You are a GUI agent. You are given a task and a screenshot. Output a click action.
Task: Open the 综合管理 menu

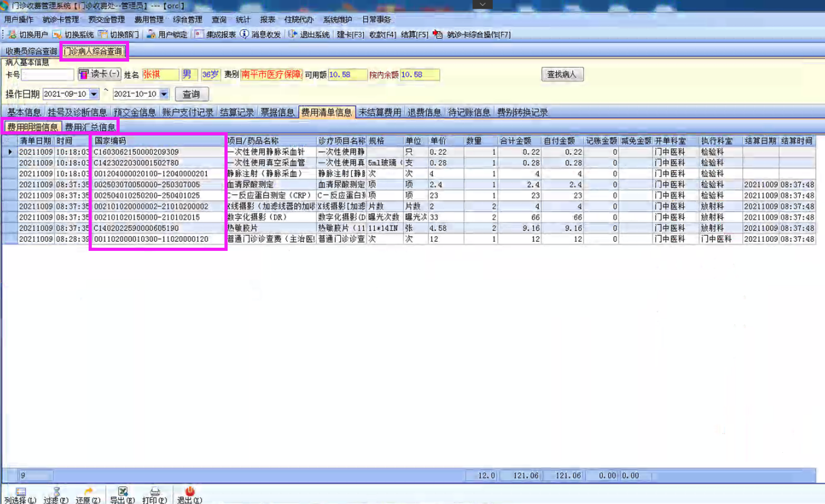[188, 19]
